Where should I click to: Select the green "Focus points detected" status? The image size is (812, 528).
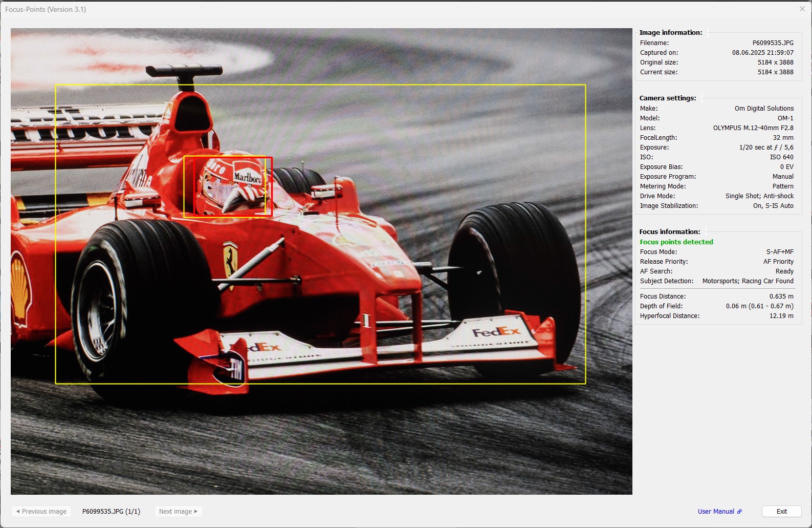tap(676, 242)
